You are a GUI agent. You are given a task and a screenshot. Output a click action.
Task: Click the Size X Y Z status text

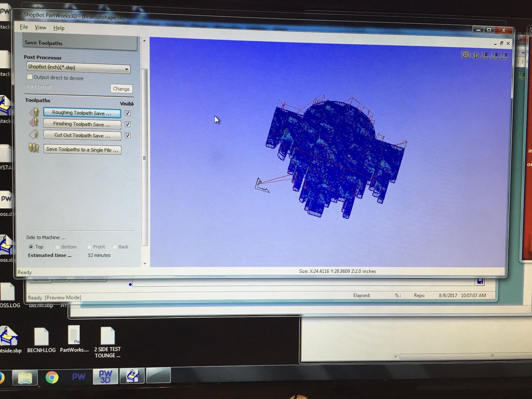337,271
